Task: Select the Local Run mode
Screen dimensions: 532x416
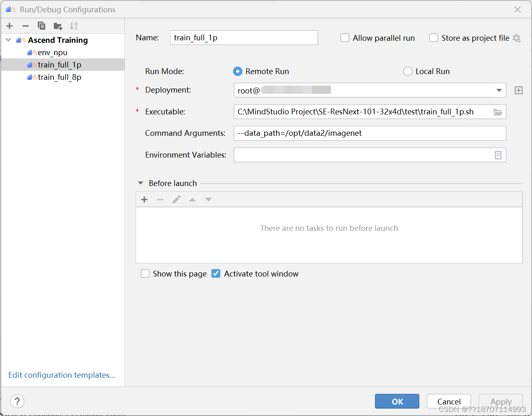Action: pyautogui.click(x=408, y=71)
